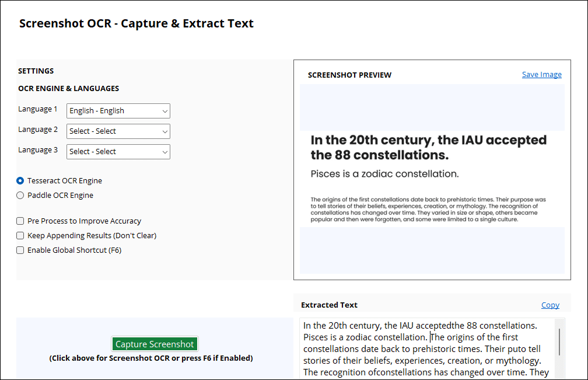The height and width of the screenshot is (380, 588).
Task: Enable Pre Process to Improve Accuracy
Action: 20,221
